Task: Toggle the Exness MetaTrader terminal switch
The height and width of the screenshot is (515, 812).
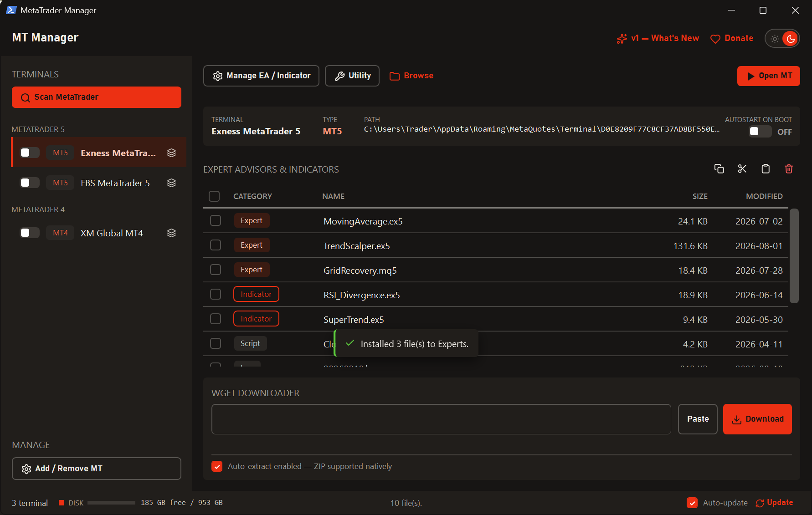Action: (x=30, y=153)
